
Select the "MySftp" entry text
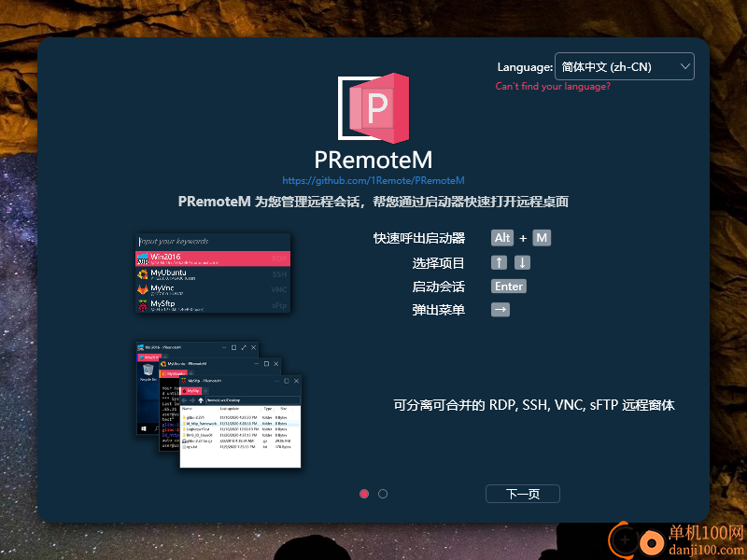(x=162, y=303)
